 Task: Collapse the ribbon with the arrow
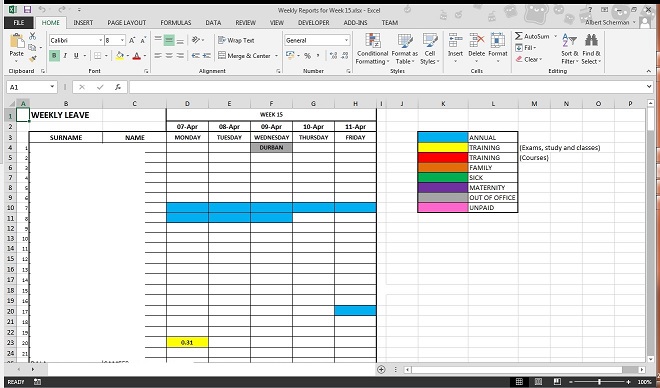(x=648, y=71)
